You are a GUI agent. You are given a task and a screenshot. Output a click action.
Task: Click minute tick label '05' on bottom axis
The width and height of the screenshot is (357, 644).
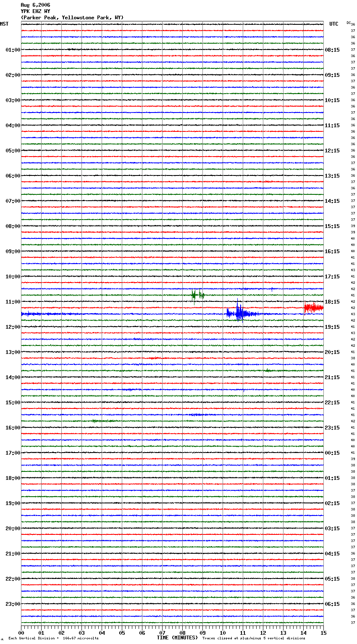click(122, 633)
